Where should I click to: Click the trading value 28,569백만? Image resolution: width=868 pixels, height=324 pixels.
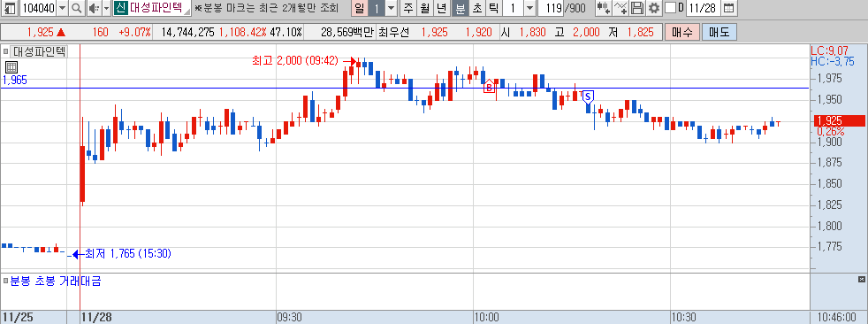[347, 32]
